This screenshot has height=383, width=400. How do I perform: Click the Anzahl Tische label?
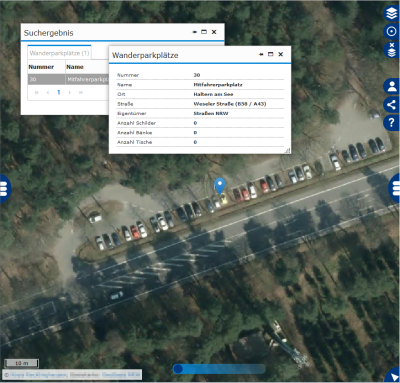pos(134,142)
